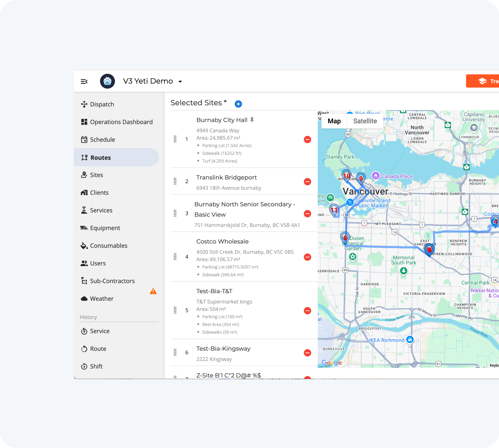Grab the drag handle for Burnaby City Hall
The image size is (499, 448).
pyautogui.click(x=175, y=139)
